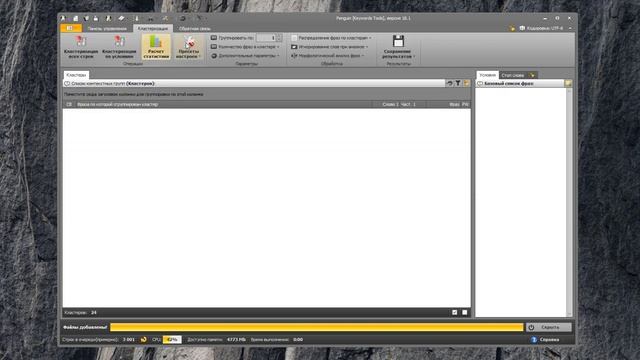Select the Кластеры panel tab
Screen dimensions: 640x360
(x=76, y=75)
